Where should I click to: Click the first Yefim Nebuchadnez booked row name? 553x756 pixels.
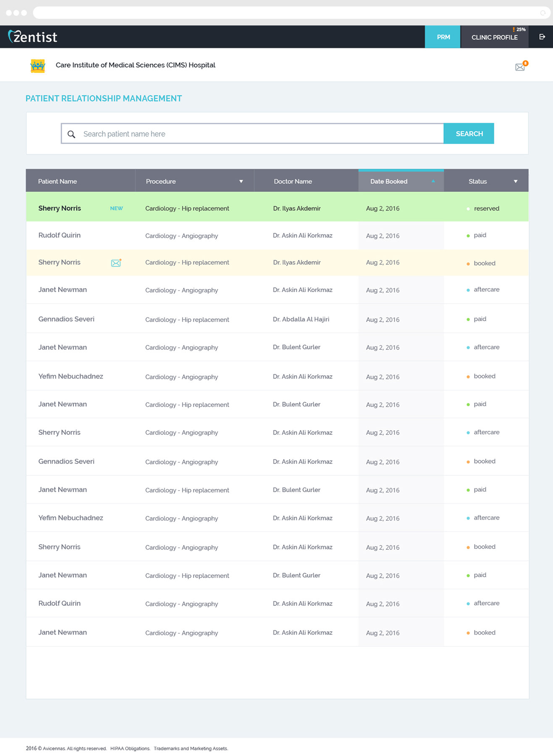(x=71, y=376)
